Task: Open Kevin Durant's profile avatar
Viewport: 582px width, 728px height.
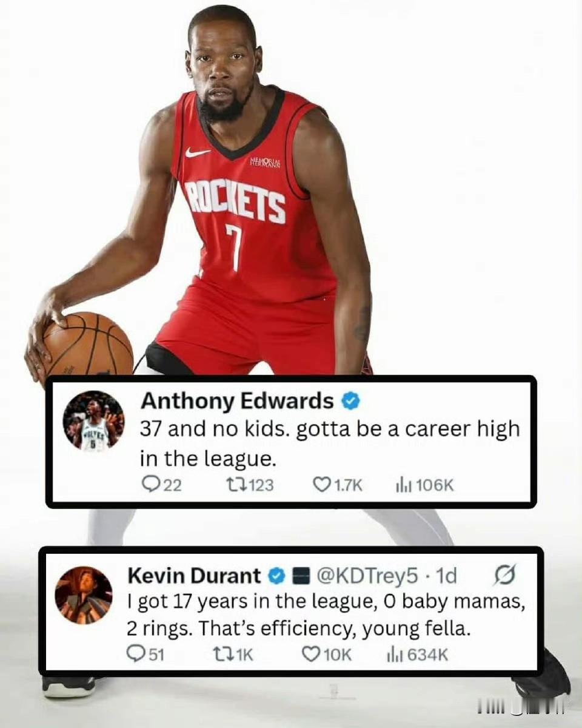Action: 84,595
